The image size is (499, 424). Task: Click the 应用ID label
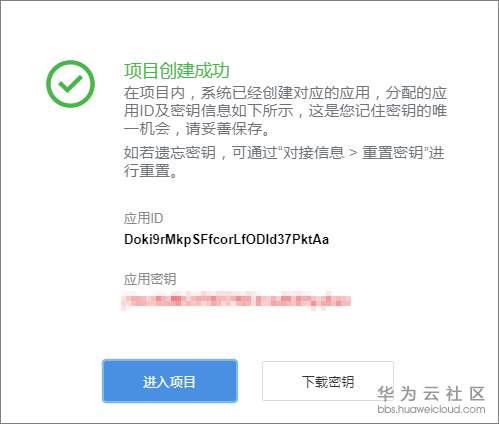click(x=143, y=218)
